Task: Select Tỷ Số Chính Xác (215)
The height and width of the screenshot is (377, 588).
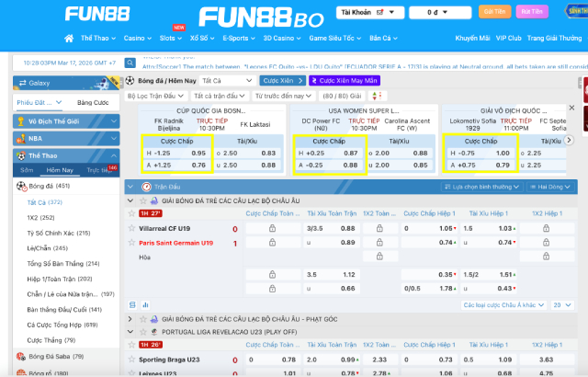Action: tap(59, 233)
